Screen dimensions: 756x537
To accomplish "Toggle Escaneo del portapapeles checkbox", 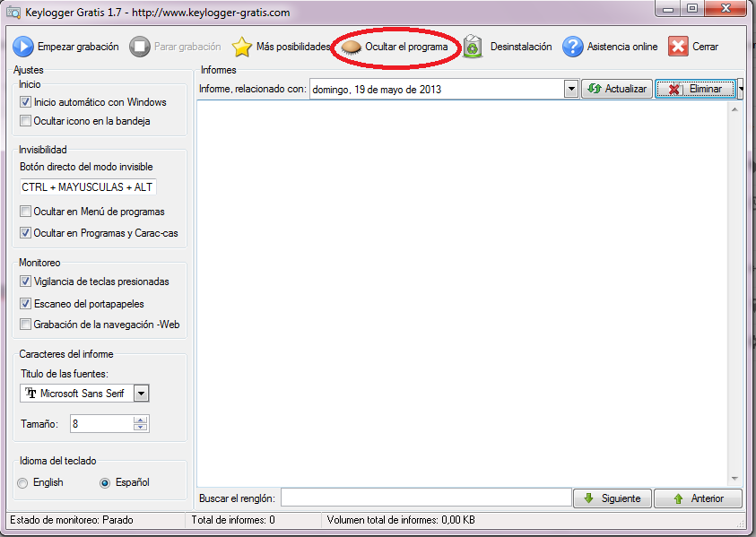I will click(25, 304).
